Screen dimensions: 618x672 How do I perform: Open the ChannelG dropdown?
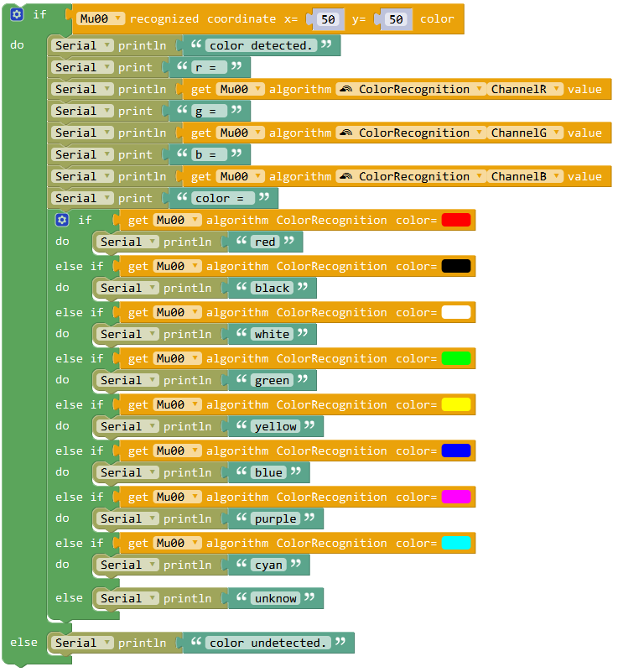click(525, 133)
